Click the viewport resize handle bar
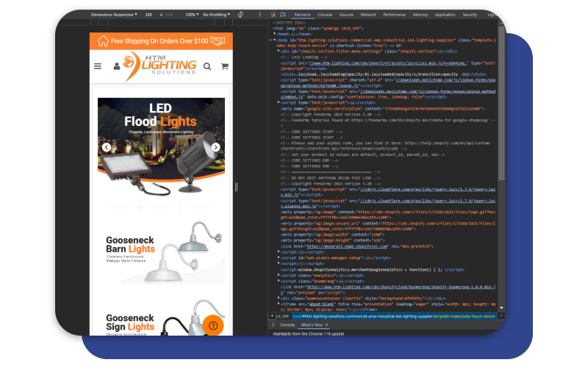 pos(236,187)
